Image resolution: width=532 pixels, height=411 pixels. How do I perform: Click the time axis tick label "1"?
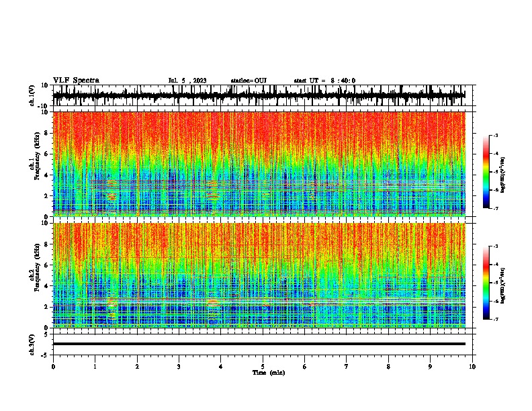click(x=95, y=367)
